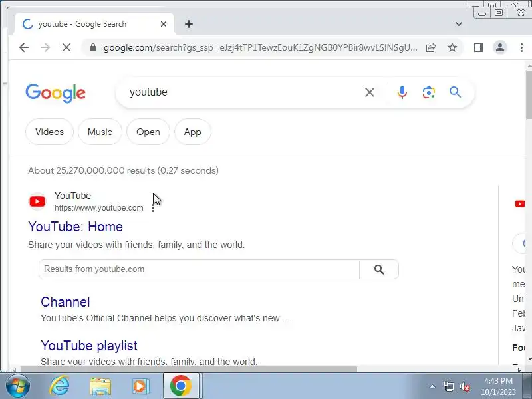Screen dimensions: 532x399
Task: Click the blue magnifier search button
Action: tap(455, 92)
